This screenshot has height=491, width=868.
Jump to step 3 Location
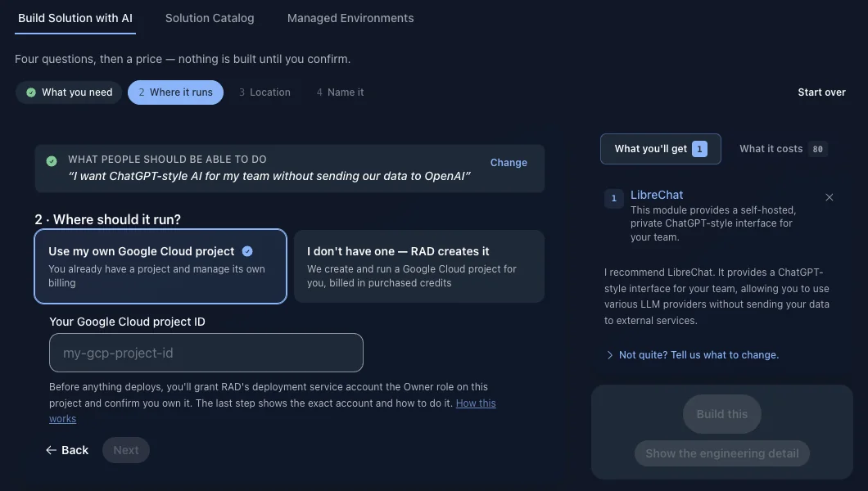(x=264, y=92)
